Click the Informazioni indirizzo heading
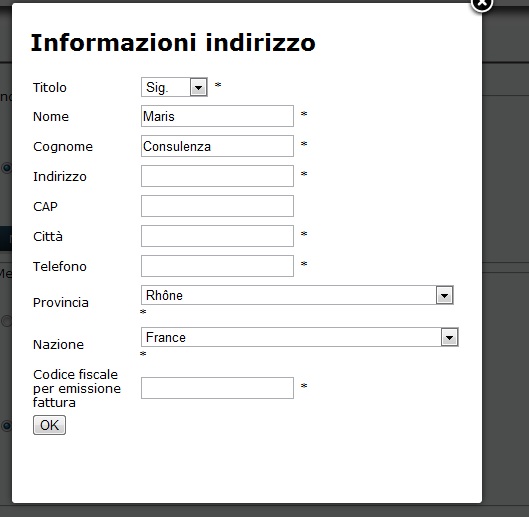This screenshot has width=529, height=517. point(173,43)
